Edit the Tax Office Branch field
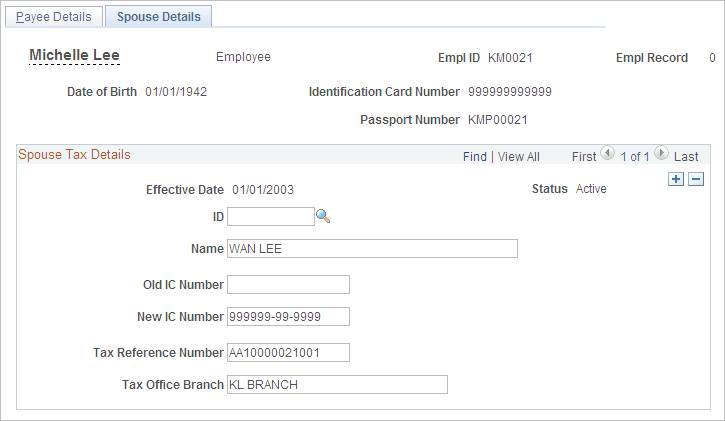Viewport: 725px width, 421px height. tap(337, 384)
